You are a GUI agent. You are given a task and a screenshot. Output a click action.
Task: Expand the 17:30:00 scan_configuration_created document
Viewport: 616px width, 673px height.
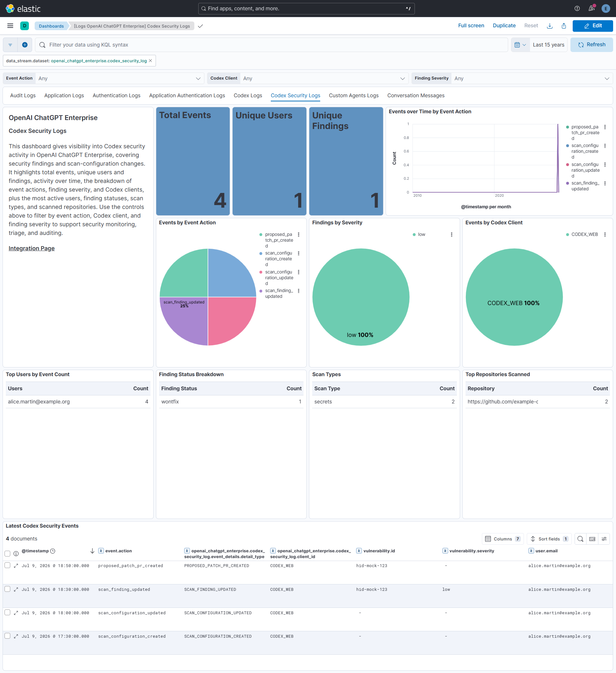point(16,636)
